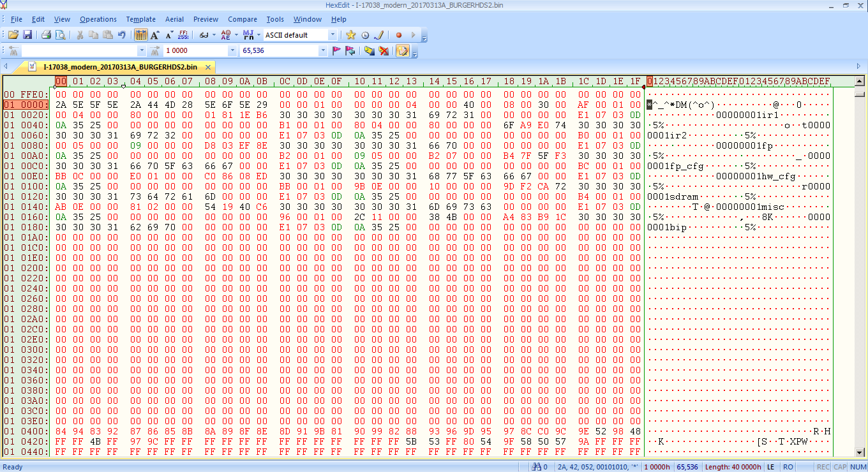Click the Save disk icon
The height and width of the screenshot is (472, 868).
[x=27, y=35]
